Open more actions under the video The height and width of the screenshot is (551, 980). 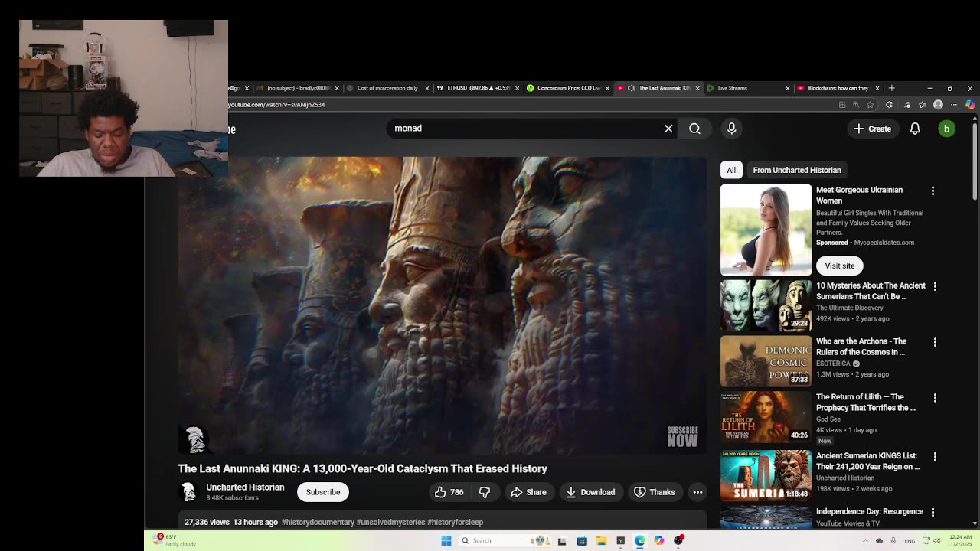pyautogui.click(x=697, y=492)
